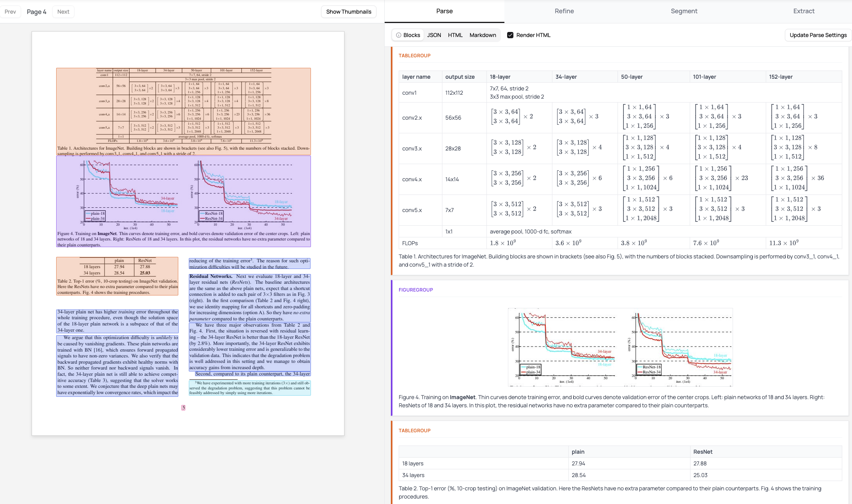Image resolution: width=852 pixels, height=504 pixels.
Task: View the parsed output as HTML
Action: [x=455, y=35]
